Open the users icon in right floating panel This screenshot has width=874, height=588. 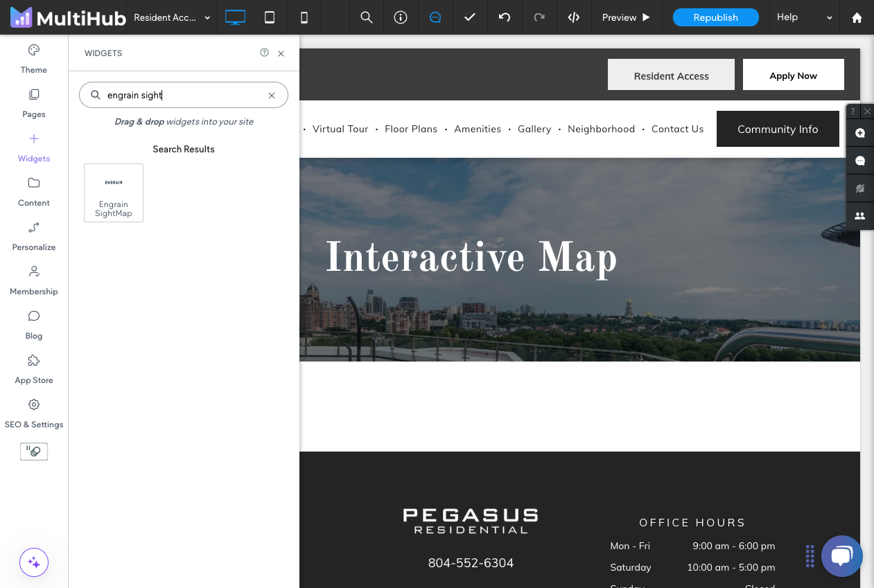860,215
